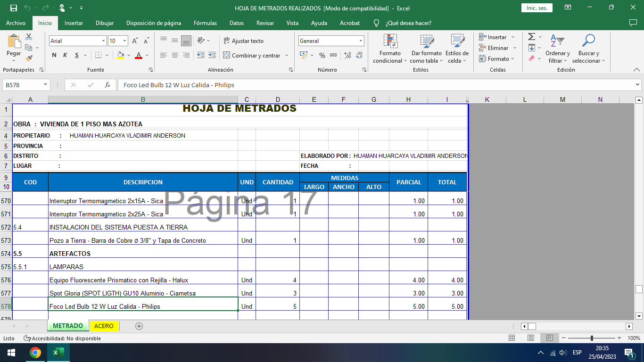Screen dimensions: 644x362
Task: Switch to the Insertar ribbon tab
Action: [x=74, y=23]
